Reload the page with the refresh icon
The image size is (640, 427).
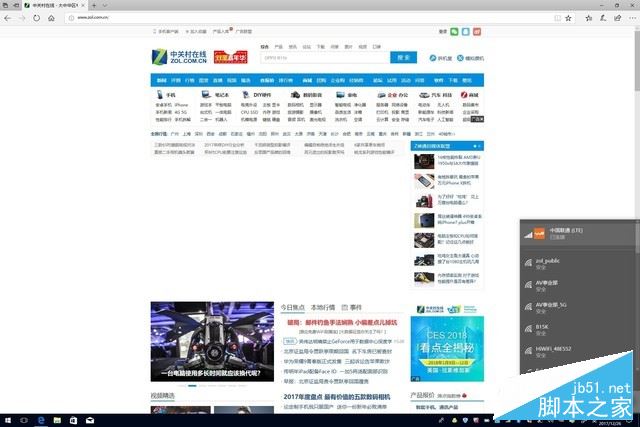[36, 18]
